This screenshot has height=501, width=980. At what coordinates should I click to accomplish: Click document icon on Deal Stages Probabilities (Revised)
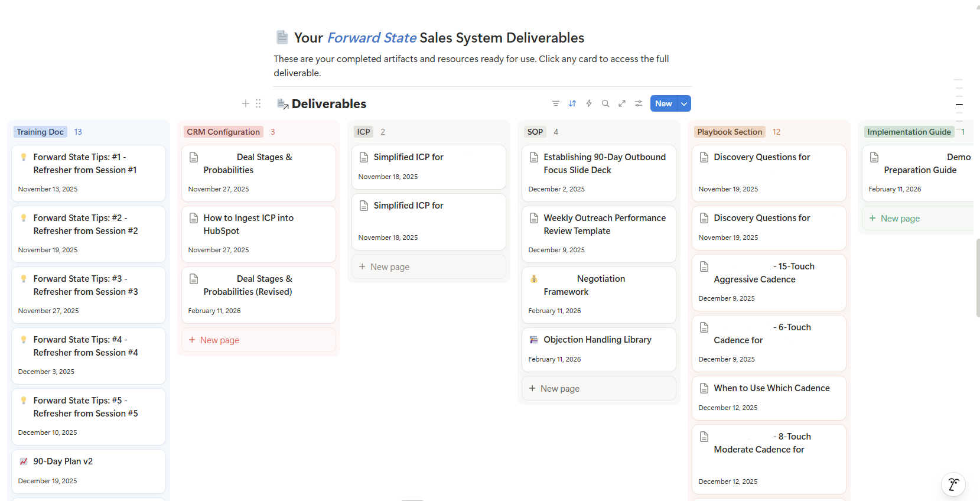click(x=194, y=279)
